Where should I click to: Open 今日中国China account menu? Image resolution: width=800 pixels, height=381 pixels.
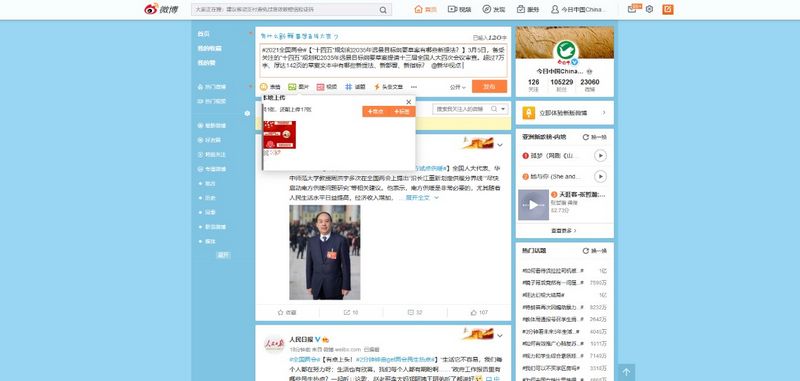578,9
